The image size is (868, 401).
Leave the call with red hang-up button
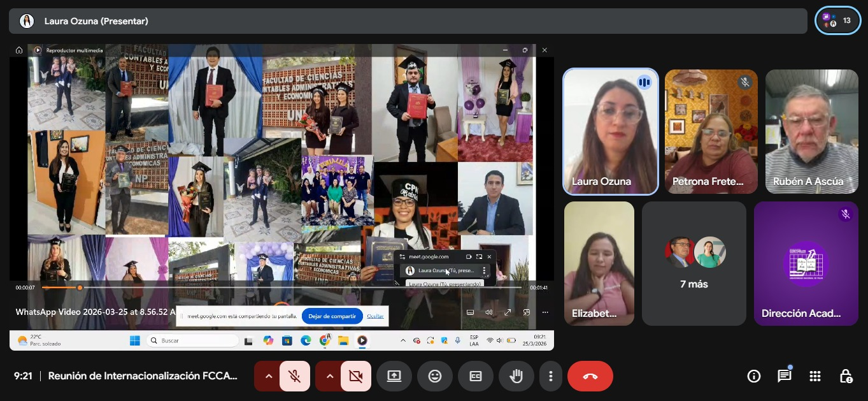590,376
